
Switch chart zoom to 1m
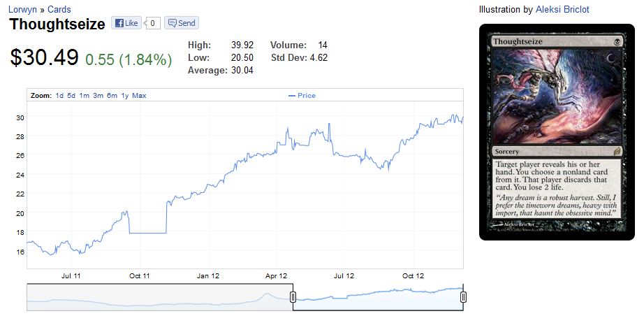pos(84,96)
